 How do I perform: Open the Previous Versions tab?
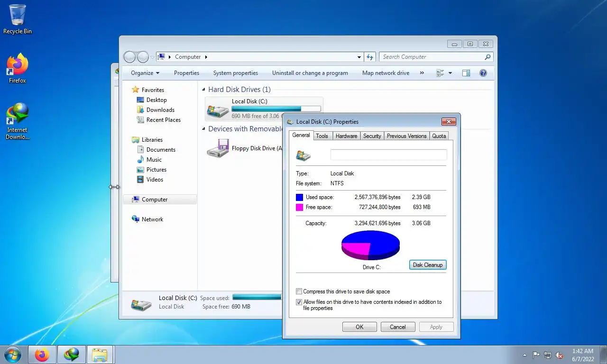406,136
